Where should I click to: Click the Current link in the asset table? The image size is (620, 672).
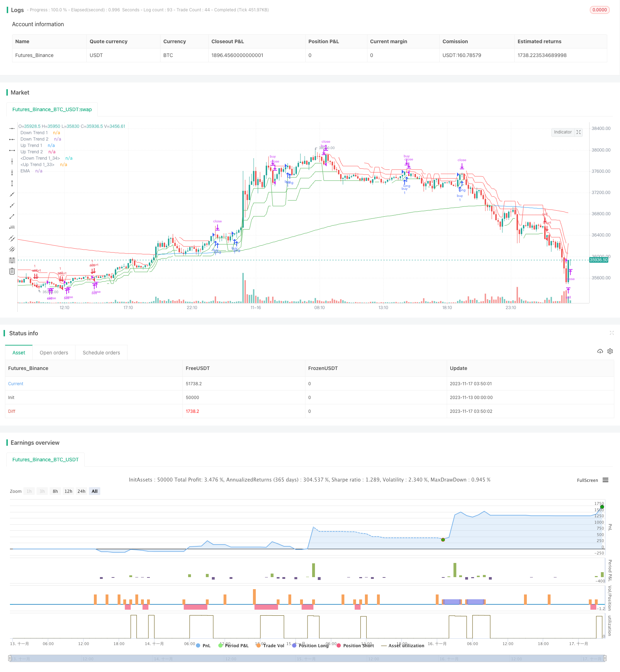pos(16,384)
